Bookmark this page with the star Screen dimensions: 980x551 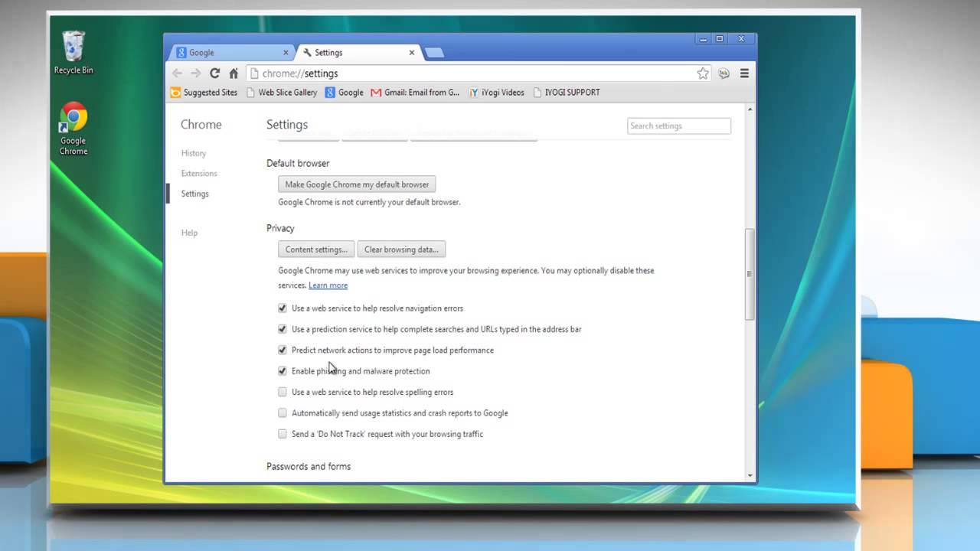pos(703,73)
